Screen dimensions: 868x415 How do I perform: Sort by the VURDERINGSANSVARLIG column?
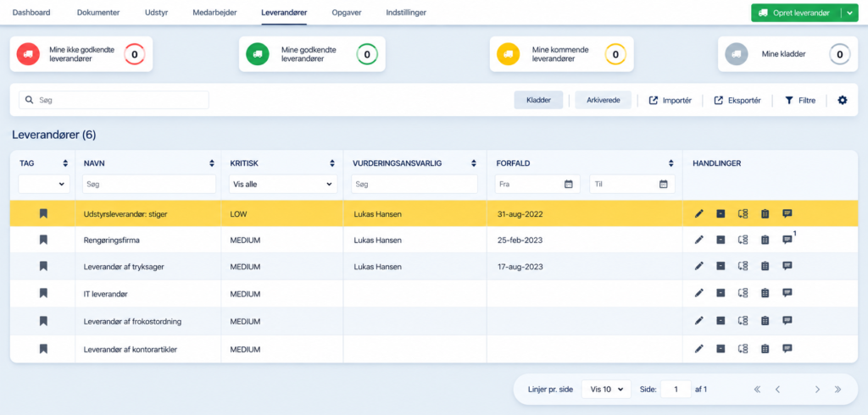click(x=473, y=163)
